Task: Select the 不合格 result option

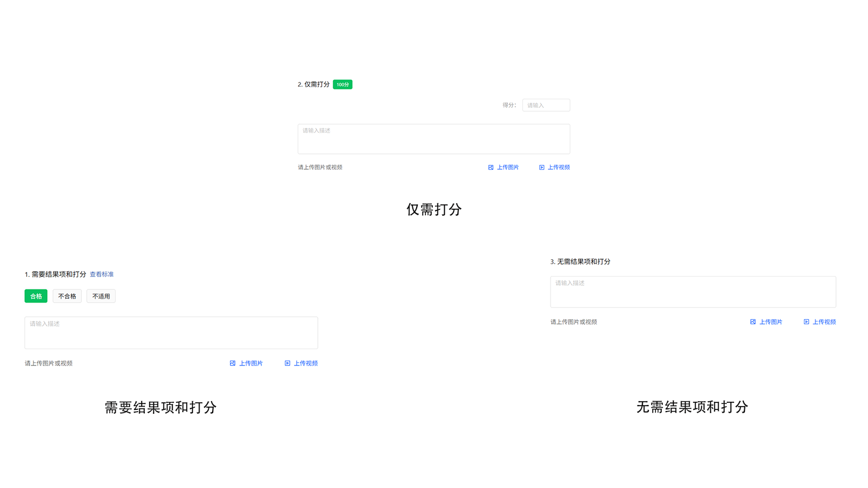Action: coord(67,296)
